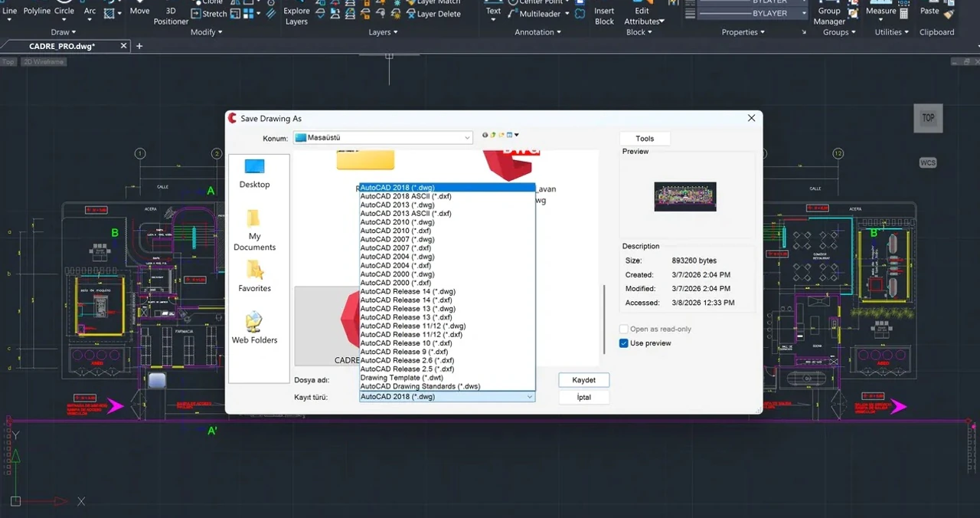The width and height of the screenshot is (980, 518).
Task: Go up one folder level icon
Action: click(x=492, y=135)
